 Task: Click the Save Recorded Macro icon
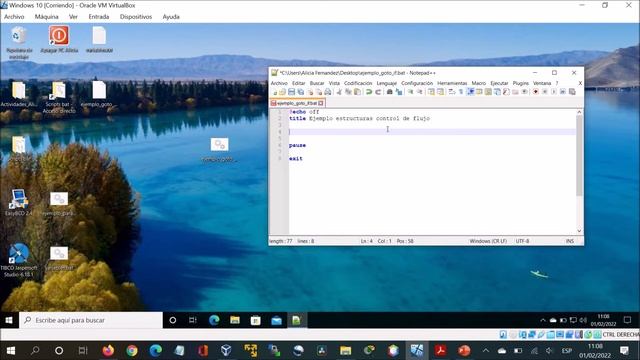(x=572, y=92)
